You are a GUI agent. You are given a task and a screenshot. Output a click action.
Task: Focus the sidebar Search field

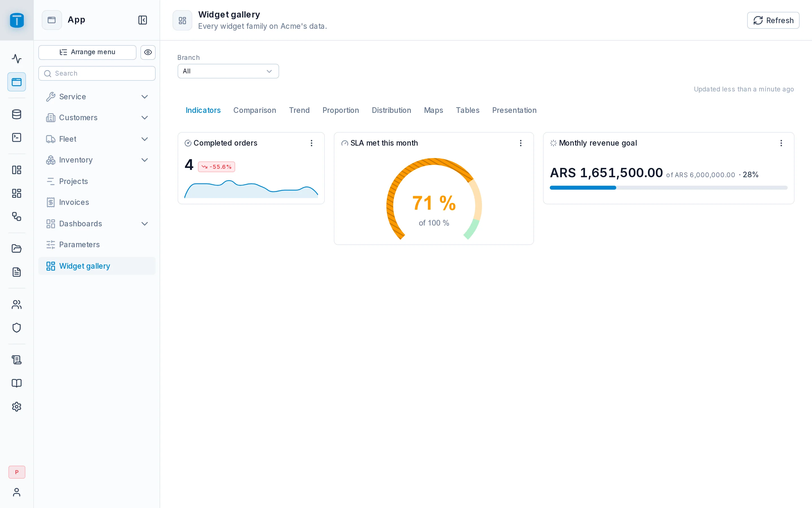[97, 73]
